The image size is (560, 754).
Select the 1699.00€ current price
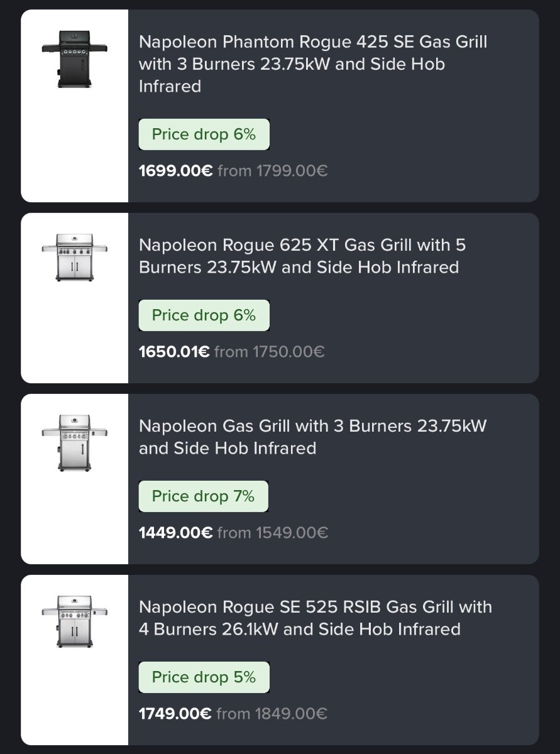175,171
